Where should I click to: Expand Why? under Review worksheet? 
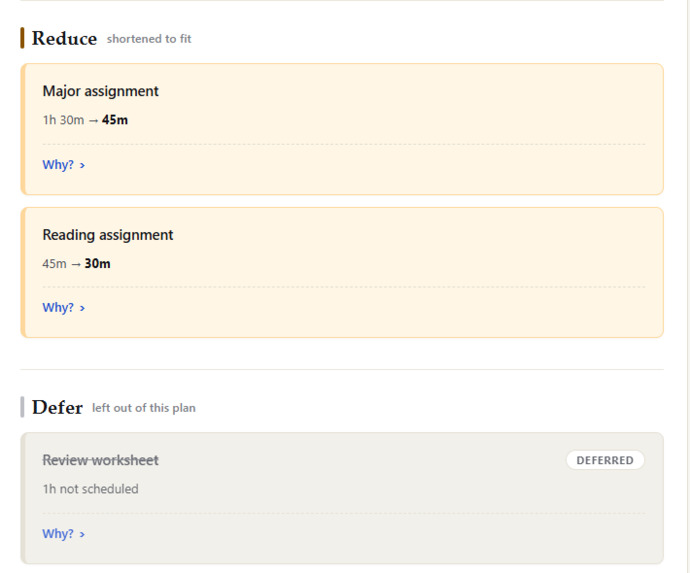(63, 533)
